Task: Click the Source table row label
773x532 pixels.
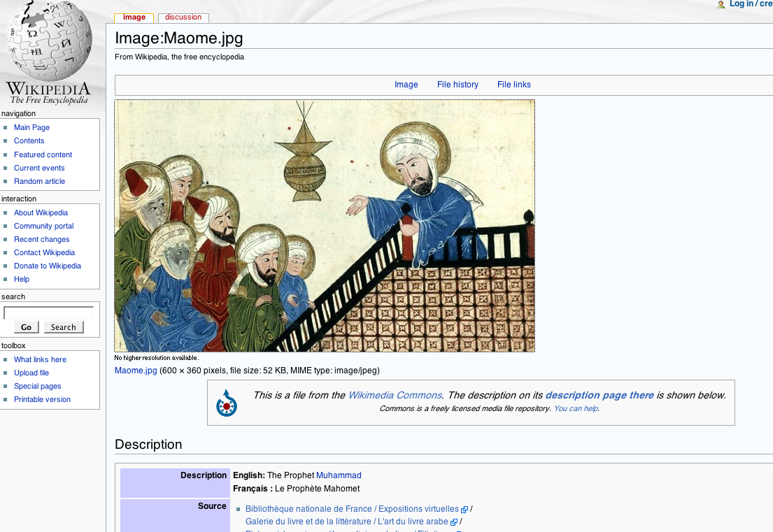Action: coord(212,506)
